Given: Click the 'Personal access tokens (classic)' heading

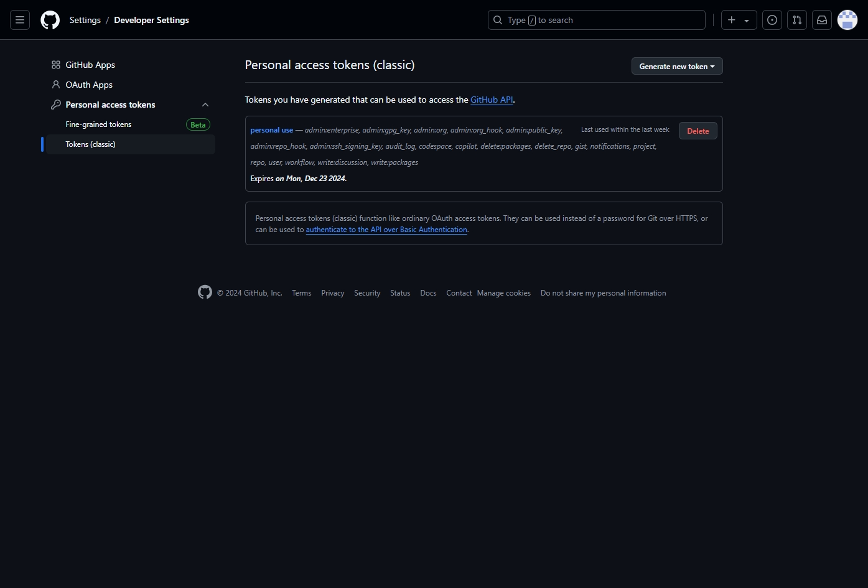Looking at the screenshot, I should point(330,65).
